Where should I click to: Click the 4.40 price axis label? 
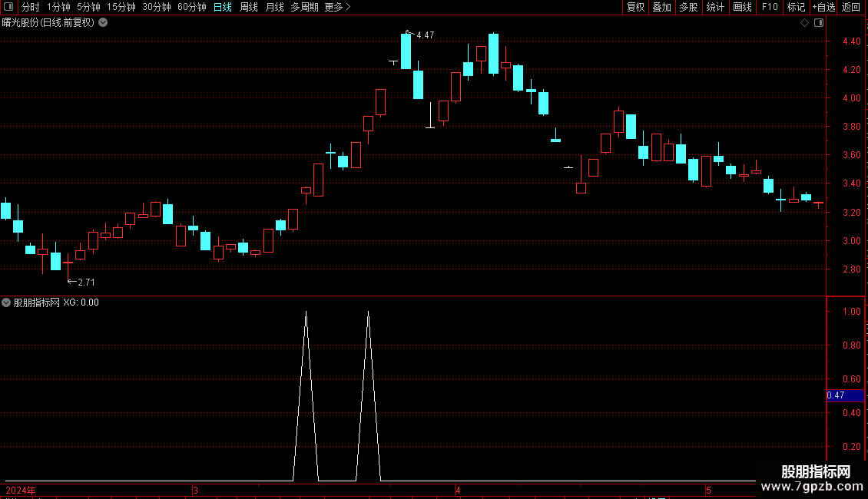851,41
